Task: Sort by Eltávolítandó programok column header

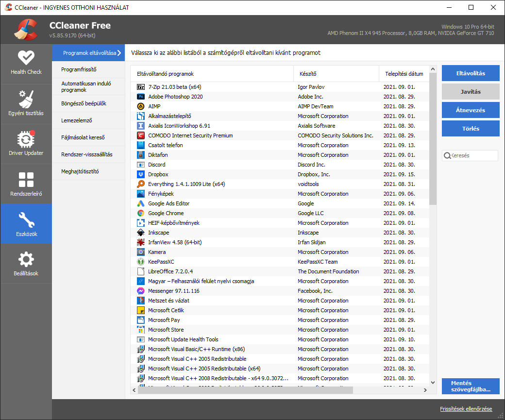Action: point(212,74)
